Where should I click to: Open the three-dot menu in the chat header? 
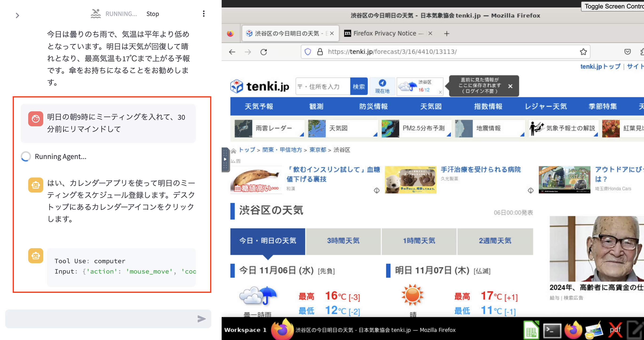click(204, 14)
